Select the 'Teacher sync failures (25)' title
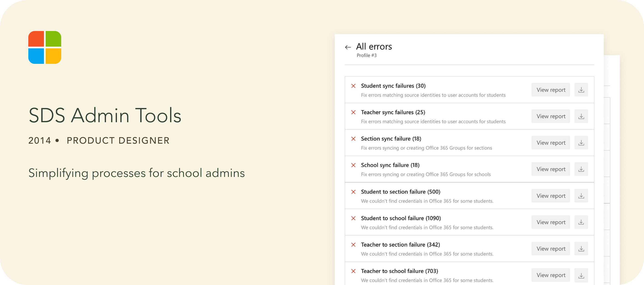This screenshot has height=285, width=644. coord(393,112)
